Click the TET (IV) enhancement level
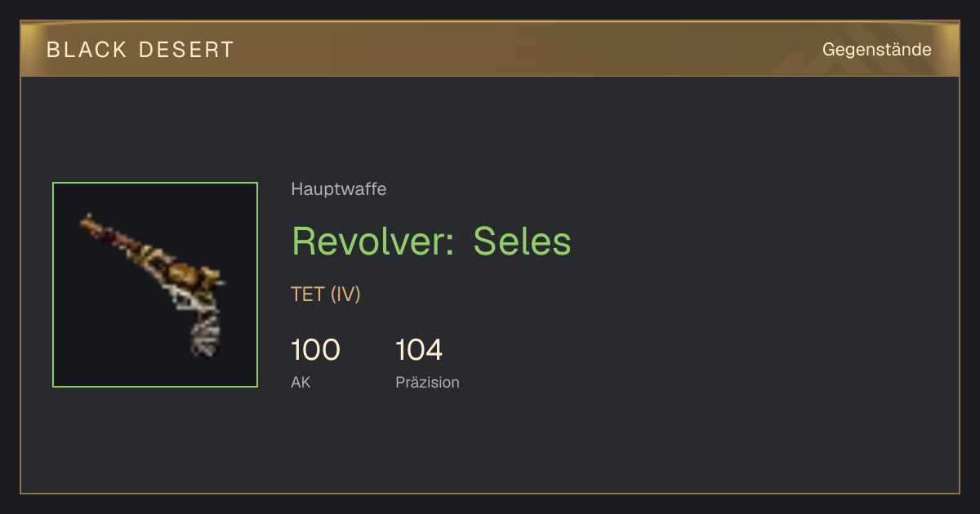This screenshot has height=514, width=980. 325,294
